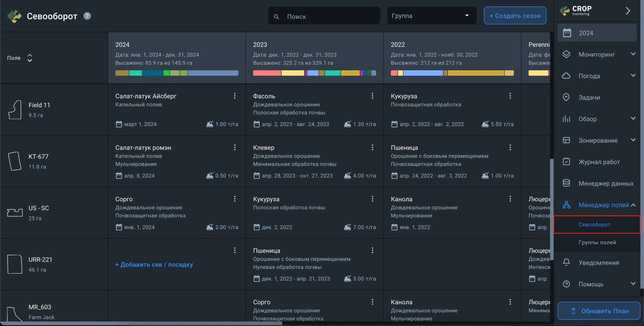Open the kebab menu for Канола 2022 on US - SC

510,199
